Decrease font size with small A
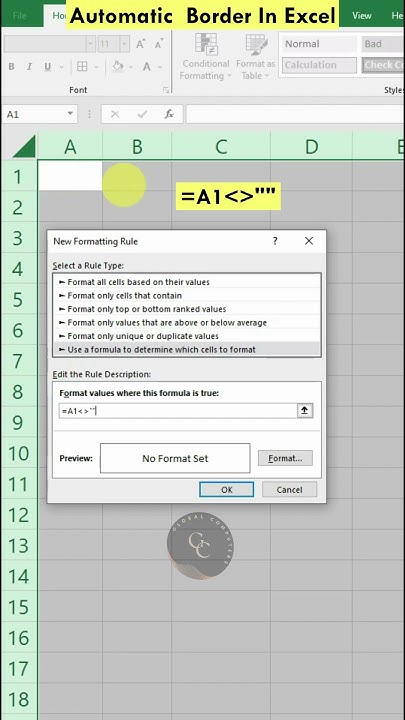Screen dimensions: 405x720 159,44
